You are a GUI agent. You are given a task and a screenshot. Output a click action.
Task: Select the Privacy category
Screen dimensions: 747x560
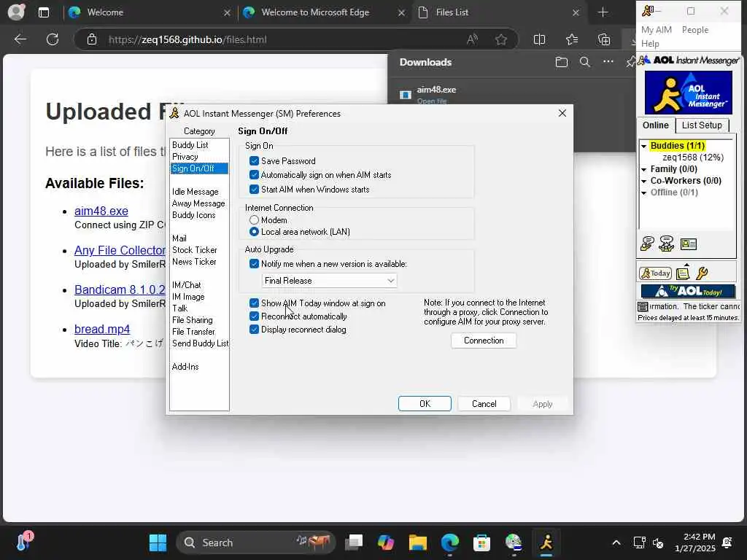pyautogui.click(x=185, y=157)
